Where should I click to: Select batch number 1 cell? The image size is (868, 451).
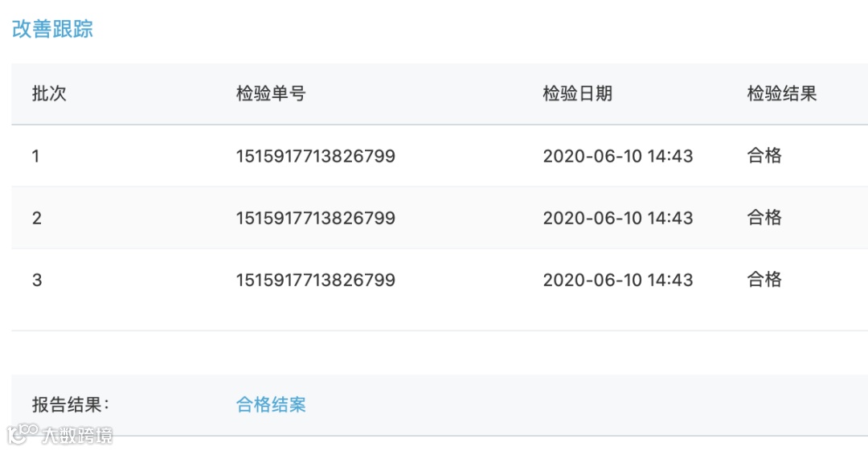(x=35, y=156)
